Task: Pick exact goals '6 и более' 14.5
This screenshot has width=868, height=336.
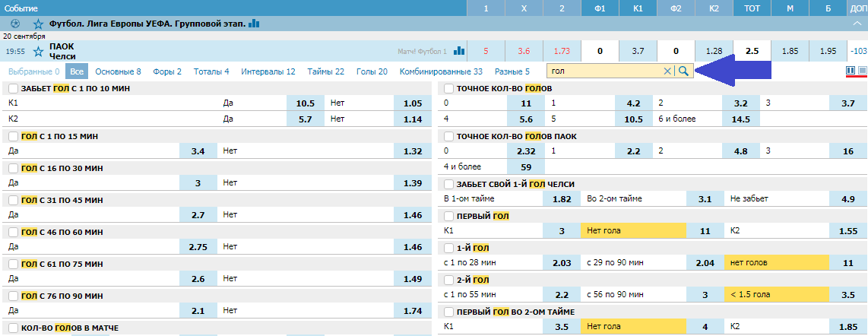Action: (x=740, y=119)
